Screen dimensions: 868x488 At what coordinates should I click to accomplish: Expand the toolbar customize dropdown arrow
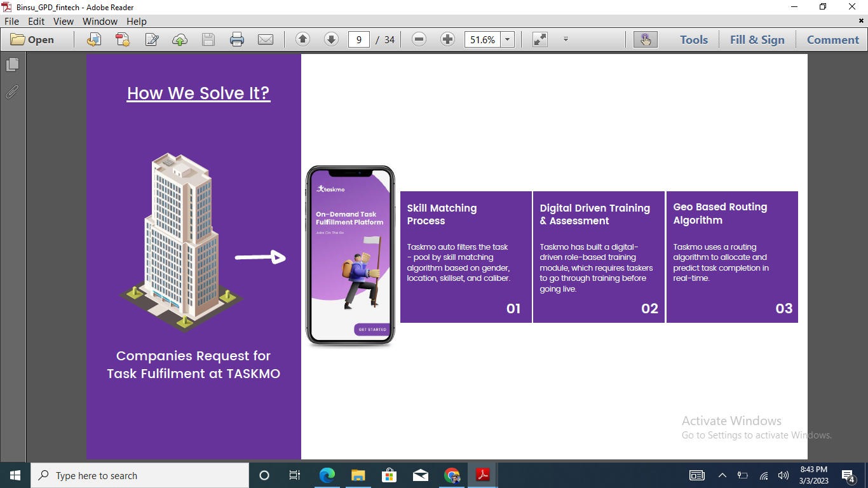566,39
